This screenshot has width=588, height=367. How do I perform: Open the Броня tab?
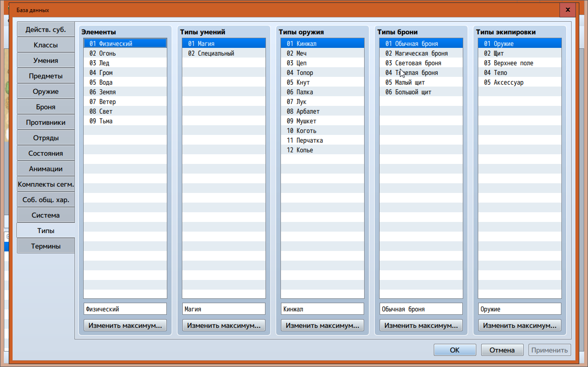[46, 107]
